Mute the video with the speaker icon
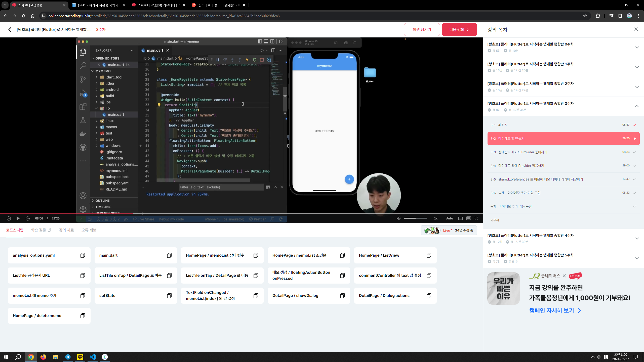644x362 pixels. pos(398,218)
